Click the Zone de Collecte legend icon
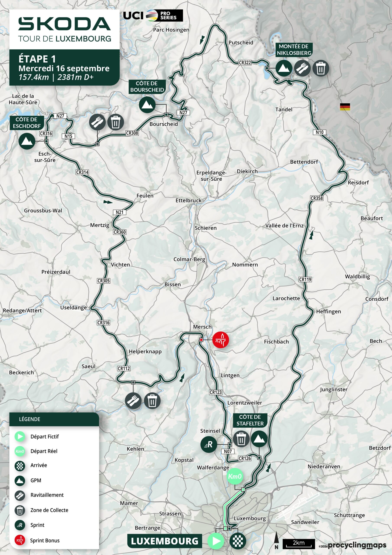This screenshot has height=555, width=392. pyautogui.click(x=20, y=510)
